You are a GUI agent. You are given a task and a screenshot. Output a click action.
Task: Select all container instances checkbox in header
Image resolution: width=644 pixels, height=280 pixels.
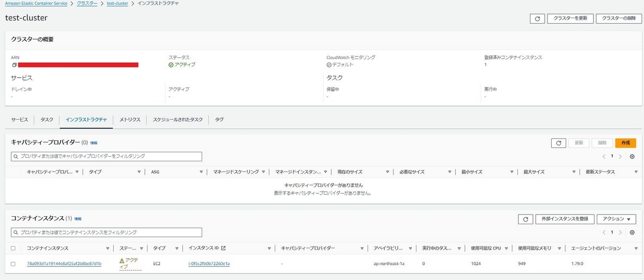[x=13, y=248]
